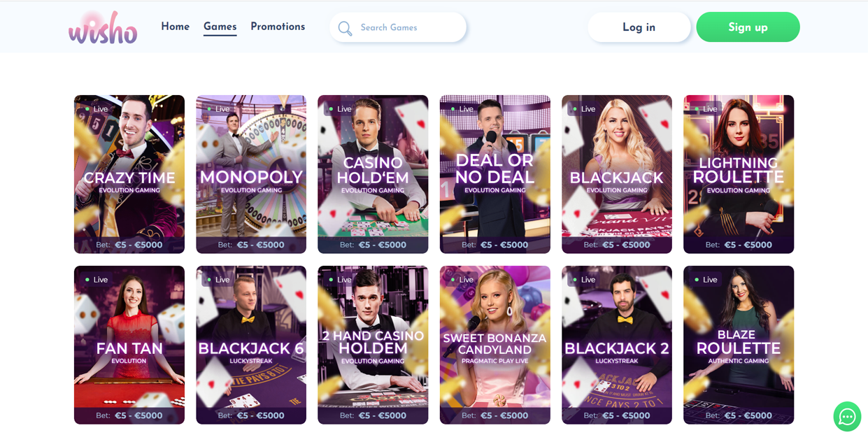Click the green Sign up button
Viewport: 868px width, 435px height.
(x=748, y=27)
